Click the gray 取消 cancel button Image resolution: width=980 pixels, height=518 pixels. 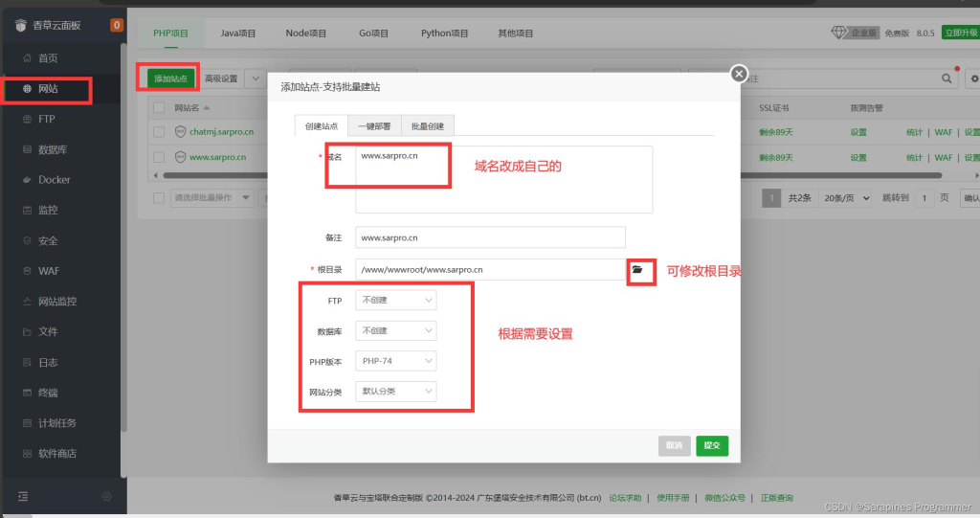[x=674, y=445]
